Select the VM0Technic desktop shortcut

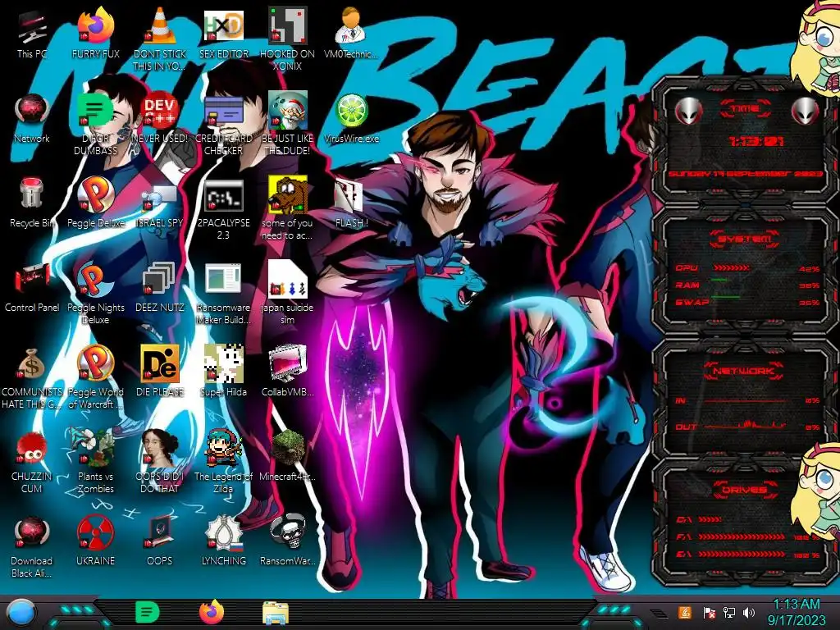click(351, 34)
